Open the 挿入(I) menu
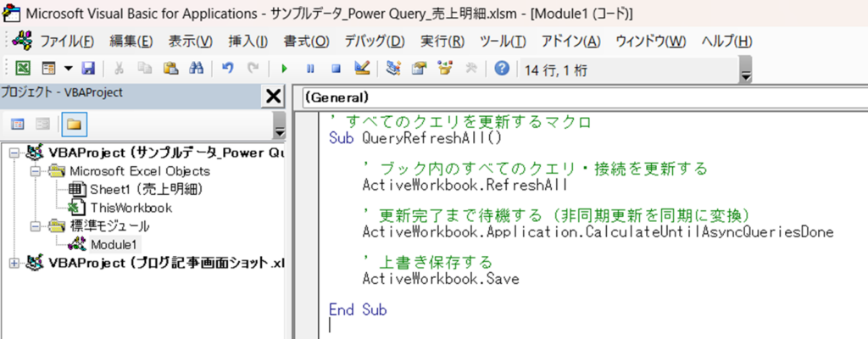The height and width of the screenshot is (339, 868). [x=248, y=42]
